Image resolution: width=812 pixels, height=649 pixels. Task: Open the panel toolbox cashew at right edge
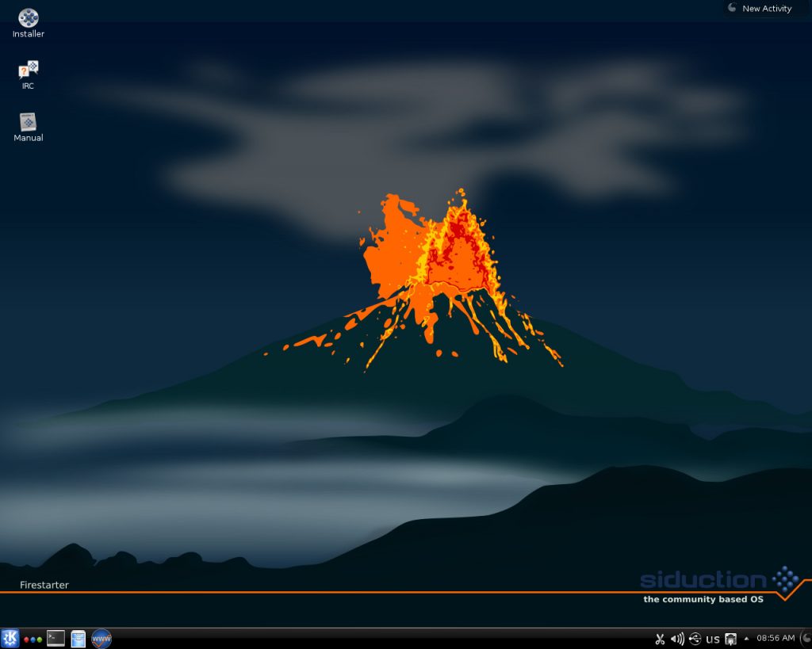(x=806, y=639)
